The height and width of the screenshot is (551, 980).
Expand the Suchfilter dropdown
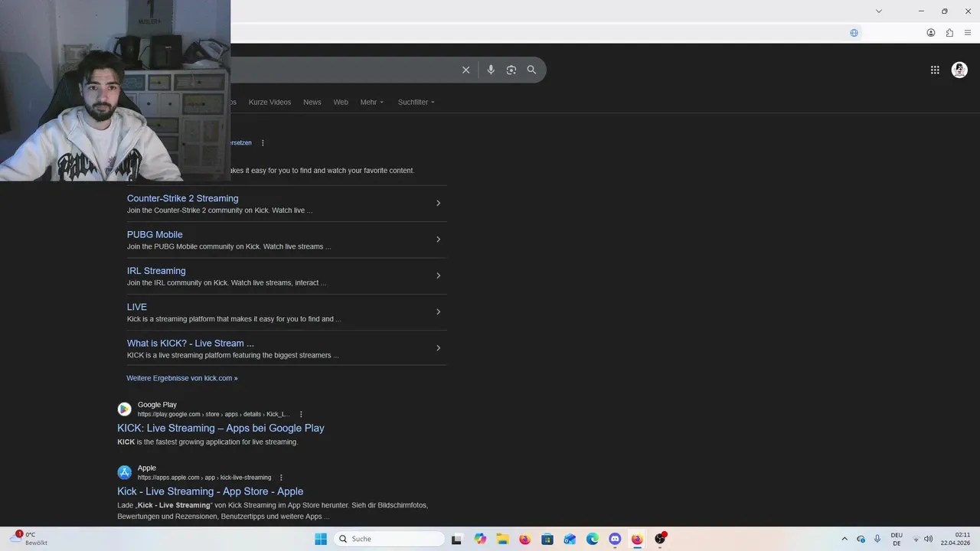pyautogui.click(x=416, y=102)
